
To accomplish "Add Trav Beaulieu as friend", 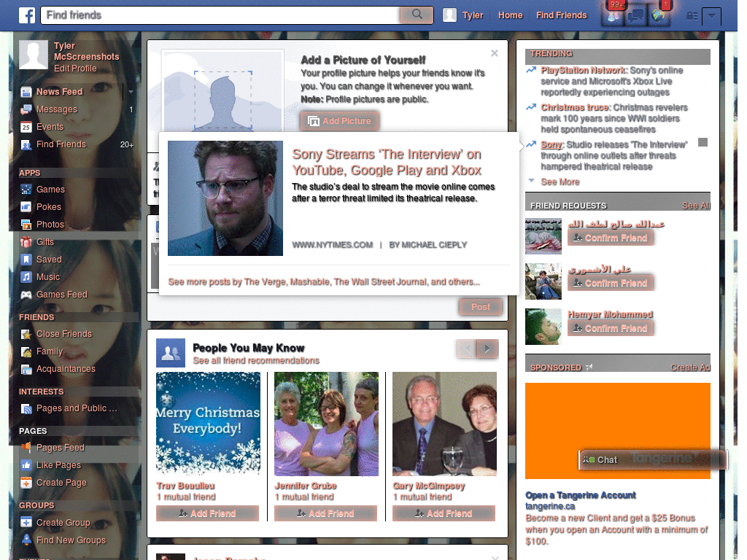I will (x=207, y=514).
